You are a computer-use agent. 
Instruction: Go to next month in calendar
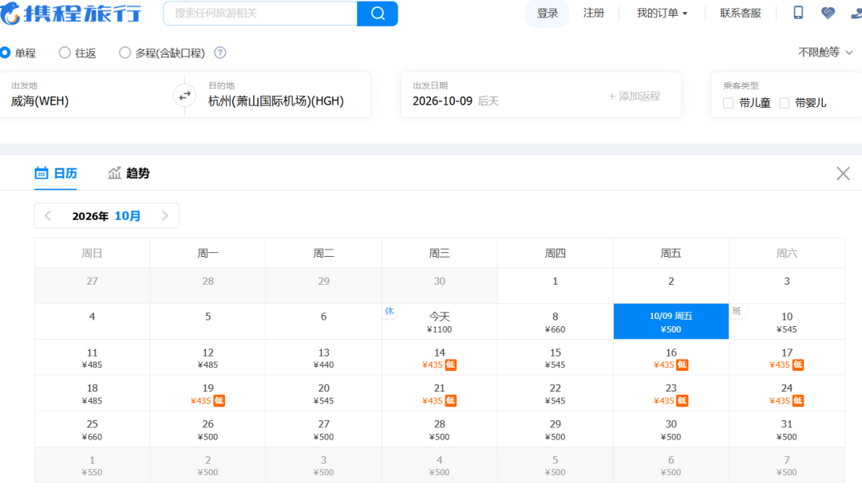click(165, 216)
